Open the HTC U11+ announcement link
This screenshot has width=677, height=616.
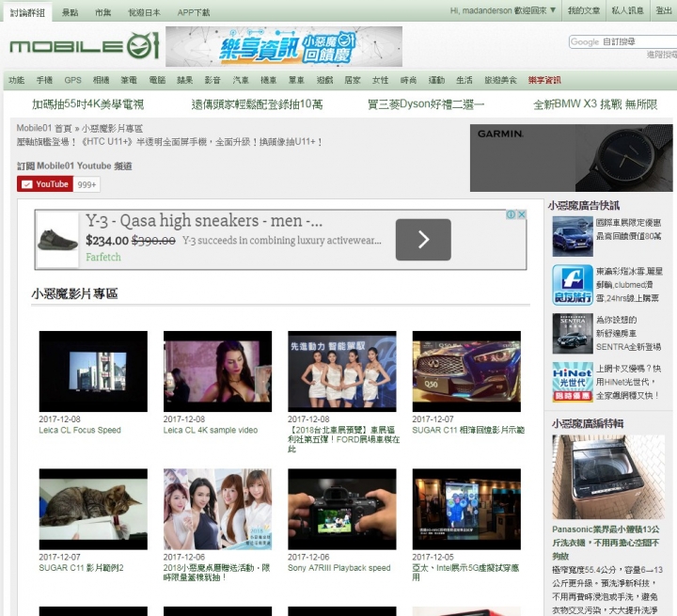pyautogui.click(x=169, y=142)
